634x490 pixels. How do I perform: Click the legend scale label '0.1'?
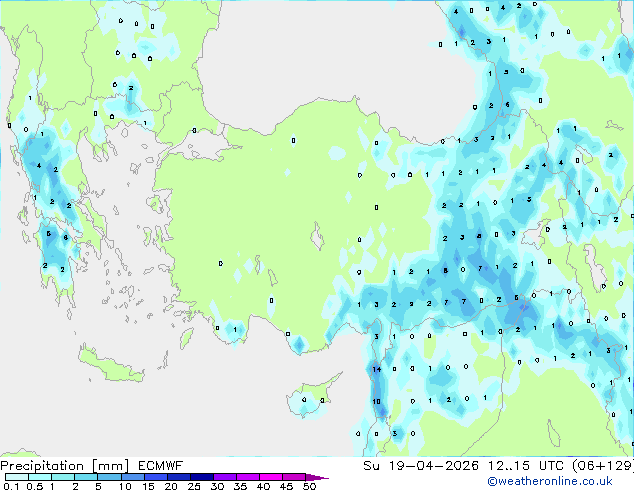(x=11, y=486)
